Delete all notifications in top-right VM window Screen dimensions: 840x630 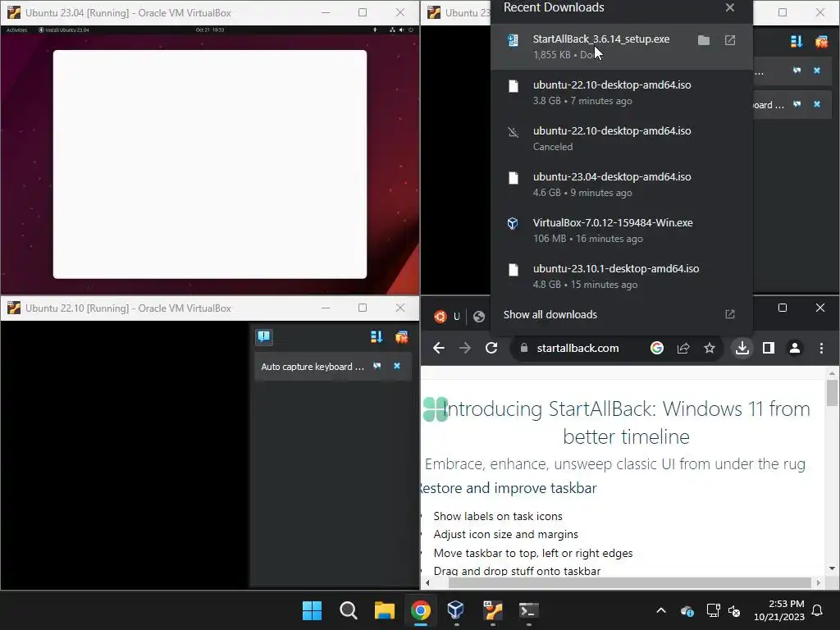[x=821, y=41]
